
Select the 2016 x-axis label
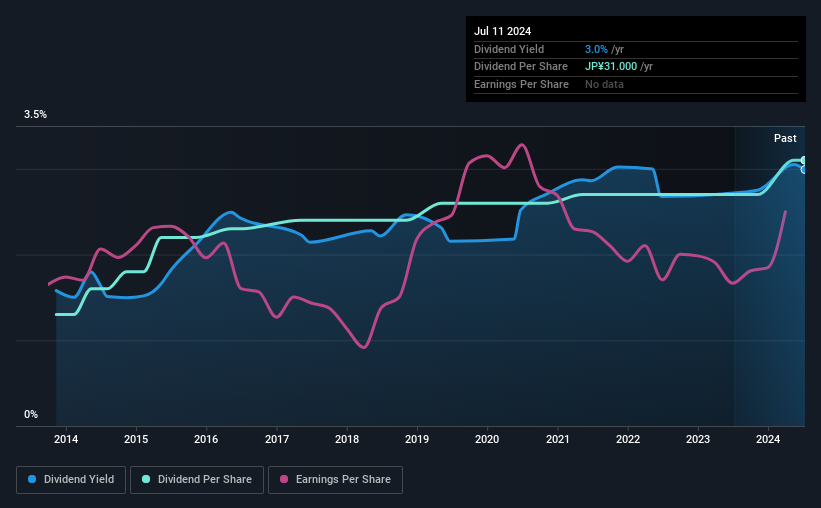tap(206, 439)
